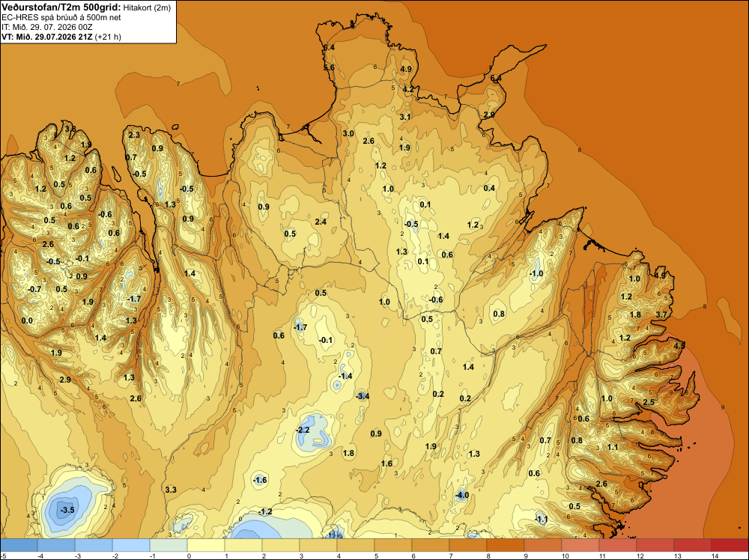Click the 4.2 temperature value
Image resolution: width=749 pixels, height=560 pixels.
pyautogui.click(x=408, y=89)
